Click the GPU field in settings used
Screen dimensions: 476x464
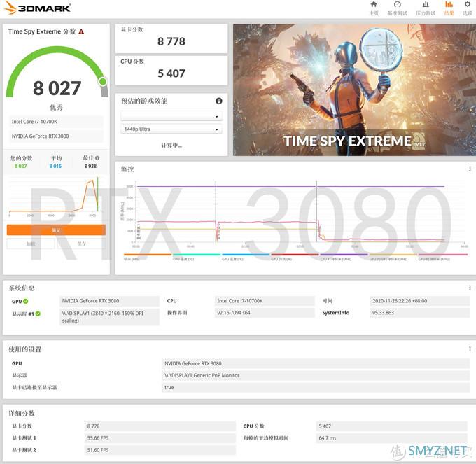pos(316,363)
